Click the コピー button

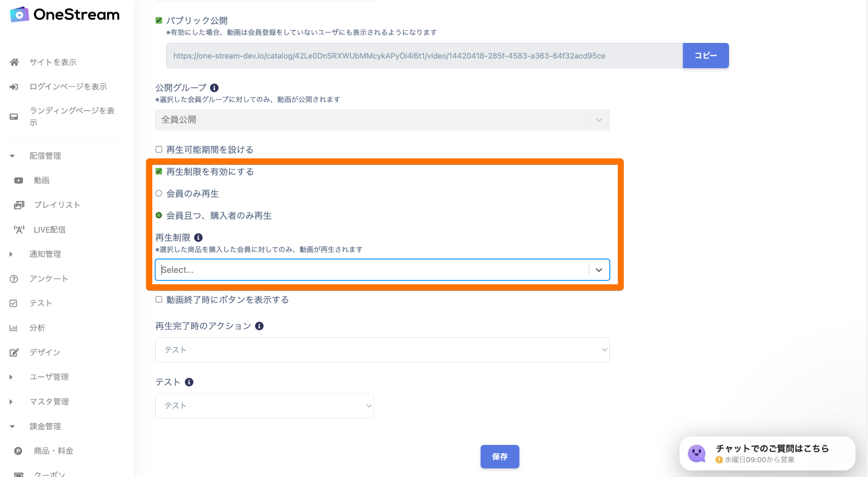pyautogui.click(x=705, y=56)
